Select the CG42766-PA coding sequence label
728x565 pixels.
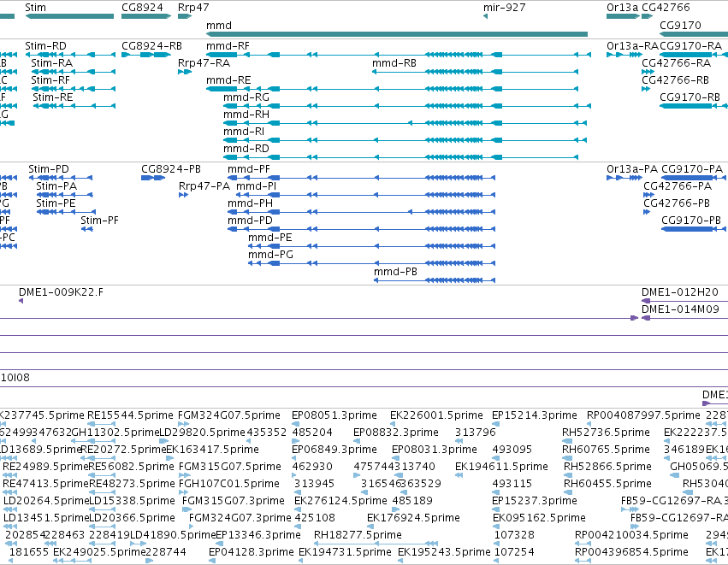678,186
